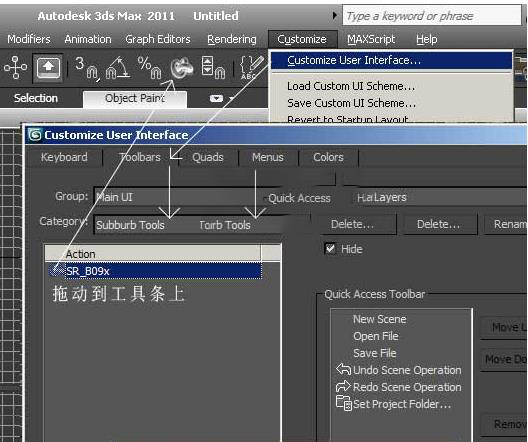528x442 pixels.
Task: Switch to the Toolbars tab
Action: coord(140,157)
